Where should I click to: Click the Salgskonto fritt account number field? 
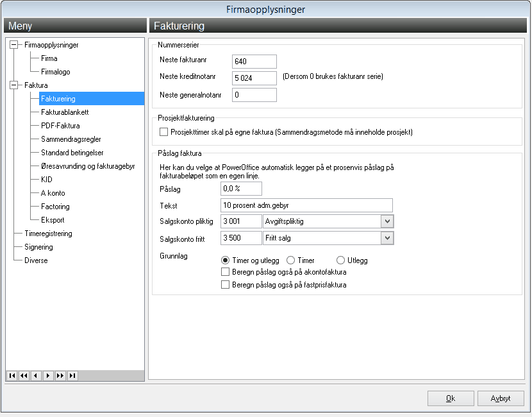point(241,238)
